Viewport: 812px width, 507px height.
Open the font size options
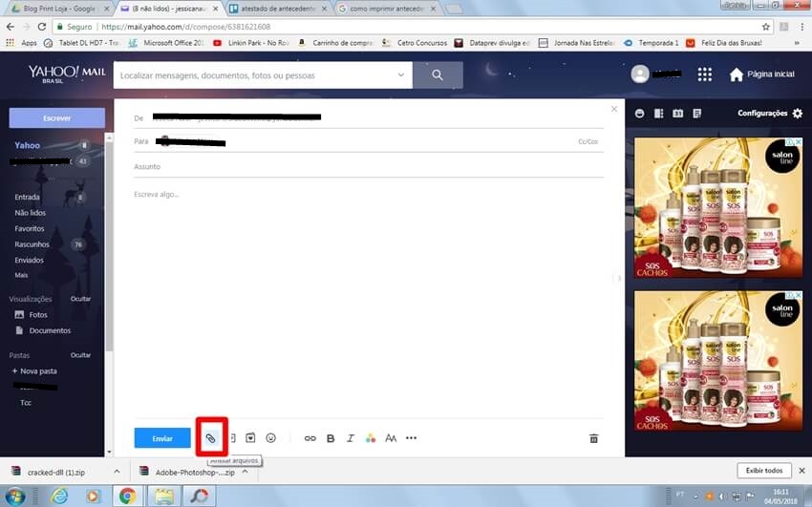coord(391,438)
